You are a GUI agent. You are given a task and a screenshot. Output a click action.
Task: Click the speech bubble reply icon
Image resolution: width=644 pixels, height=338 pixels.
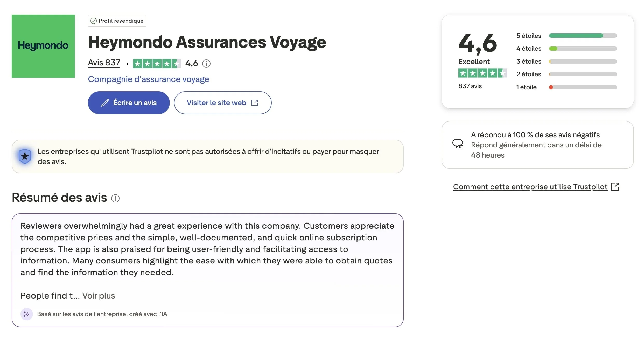458,144
